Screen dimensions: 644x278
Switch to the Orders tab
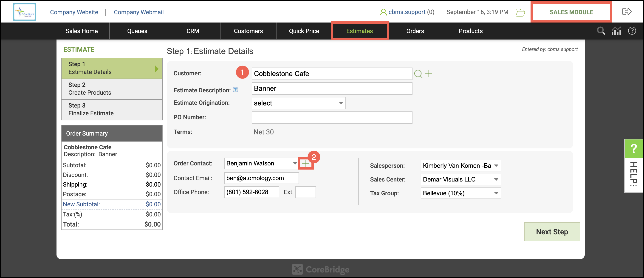point(415,31)
